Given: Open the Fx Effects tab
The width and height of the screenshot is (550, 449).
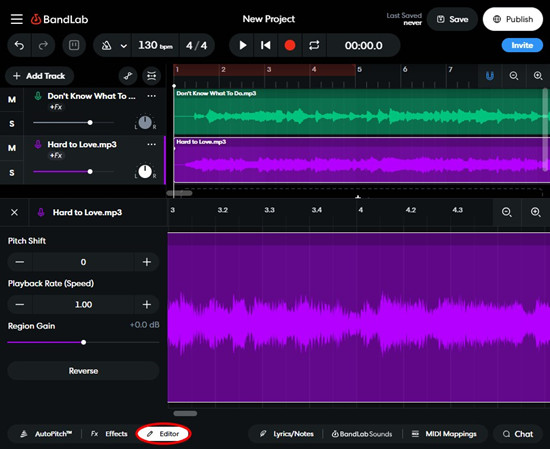Looking at the screenshot, I should click(109, 434).
